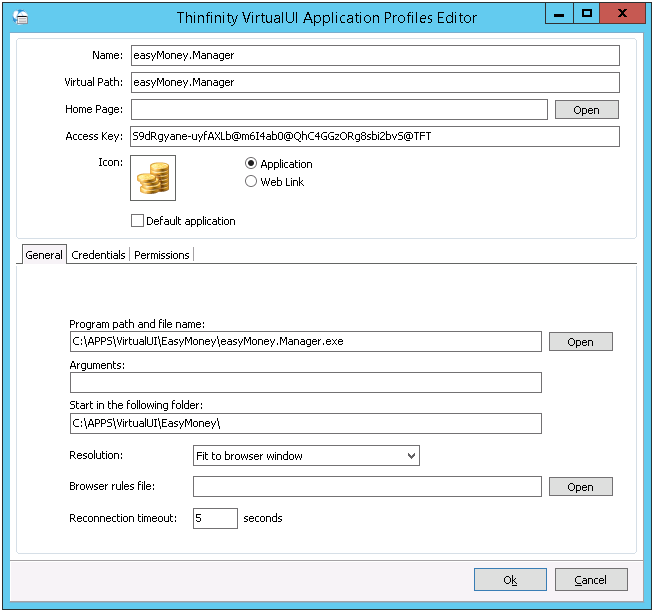Expand the Resolution dropdown
This screenshot has width=656, height=613.
coord(306,456)
